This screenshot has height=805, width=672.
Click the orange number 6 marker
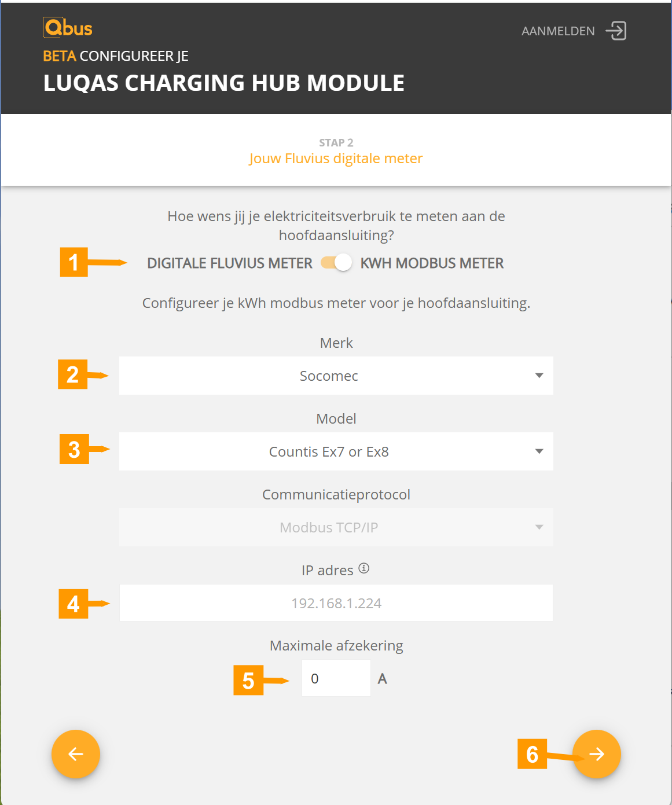(532, 754)
